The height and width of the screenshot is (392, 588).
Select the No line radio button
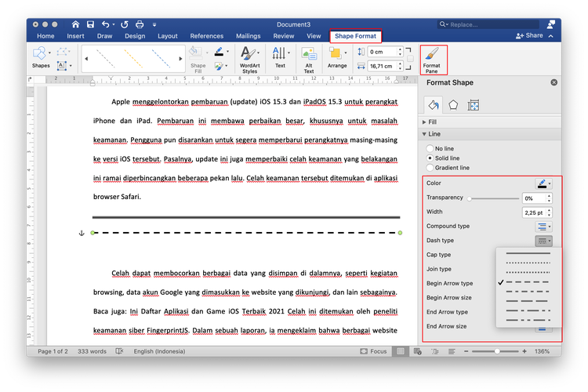point(429,148)
